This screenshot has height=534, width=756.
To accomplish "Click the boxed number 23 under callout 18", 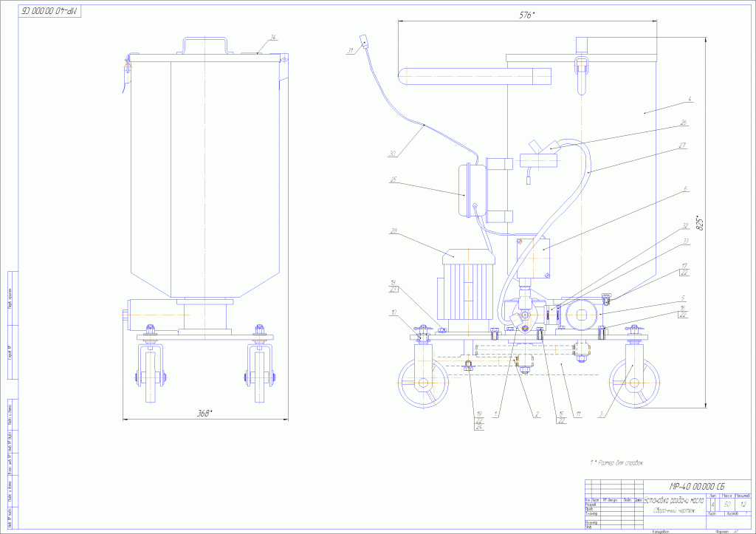I will click(x=394, y=290).
